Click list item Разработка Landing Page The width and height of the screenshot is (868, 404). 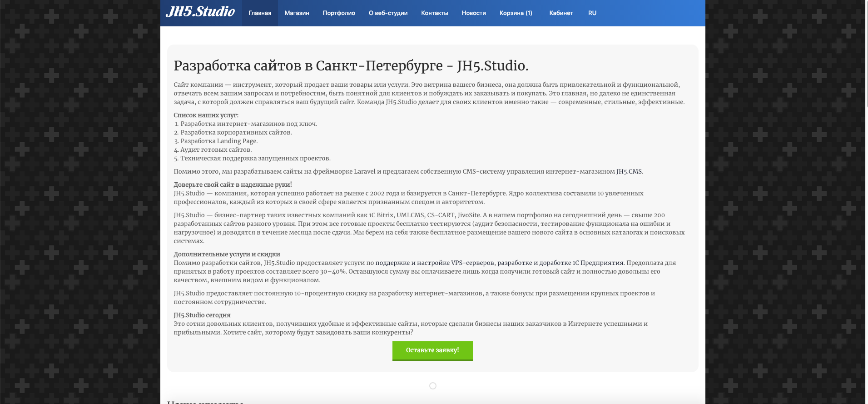click(219, 141)
